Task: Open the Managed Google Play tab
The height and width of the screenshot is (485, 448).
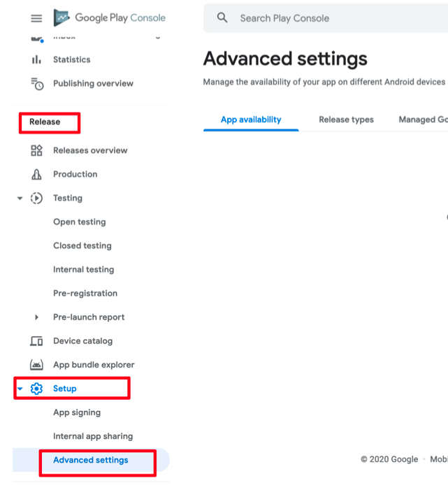Action: click(x=424, y=120)
